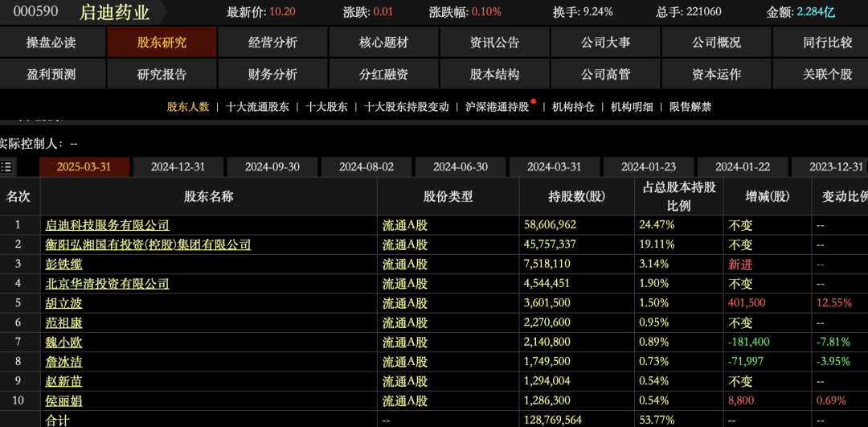Screen dimensions: 868x427
Task: View the 公司高管 tab
Action: pyautogui.click(x=605, y=74)
